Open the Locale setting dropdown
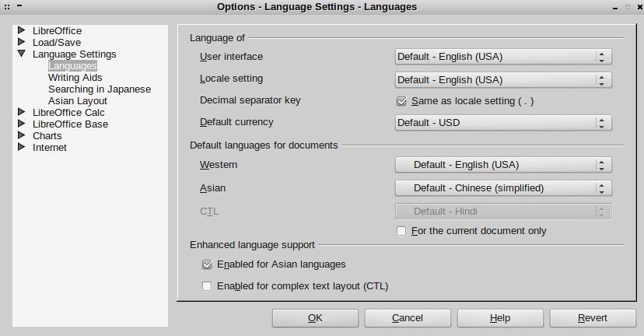 coord(503,79)
